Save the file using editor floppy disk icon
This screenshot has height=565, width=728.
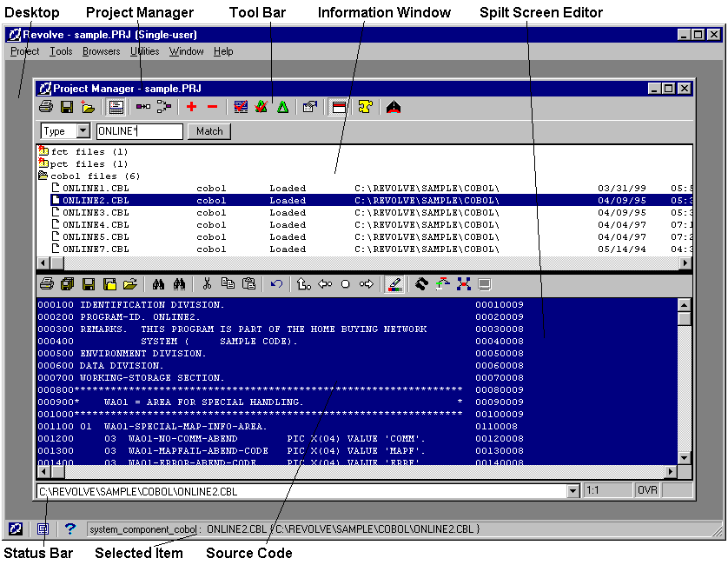[x=88, y=284]
